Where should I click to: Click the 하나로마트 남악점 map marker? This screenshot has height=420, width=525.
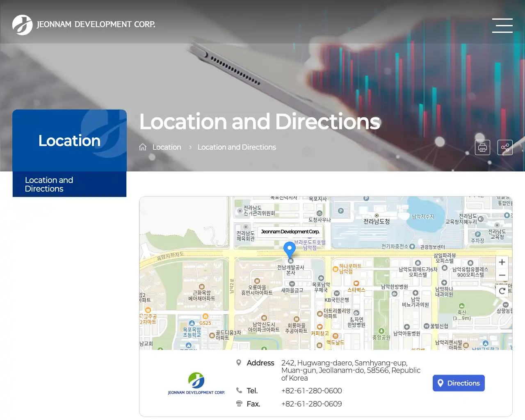(336, 269)
